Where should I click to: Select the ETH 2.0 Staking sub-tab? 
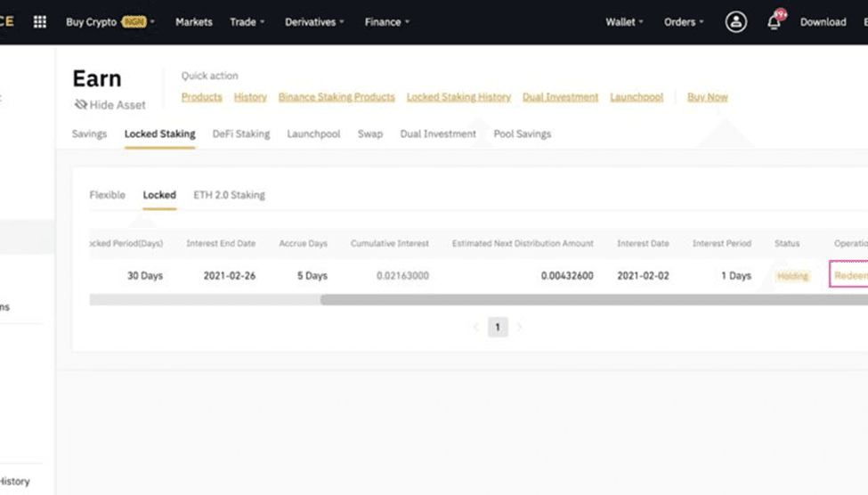[x=229, y=195]
